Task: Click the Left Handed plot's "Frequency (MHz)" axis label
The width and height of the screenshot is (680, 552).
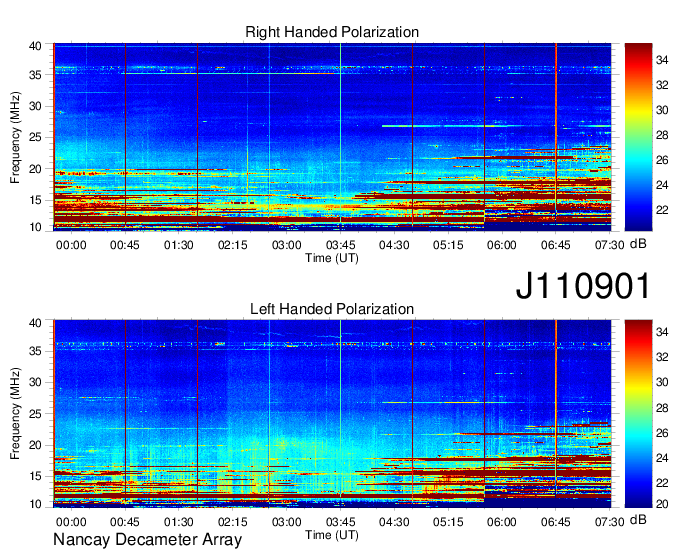Action: tap(15, 414)
